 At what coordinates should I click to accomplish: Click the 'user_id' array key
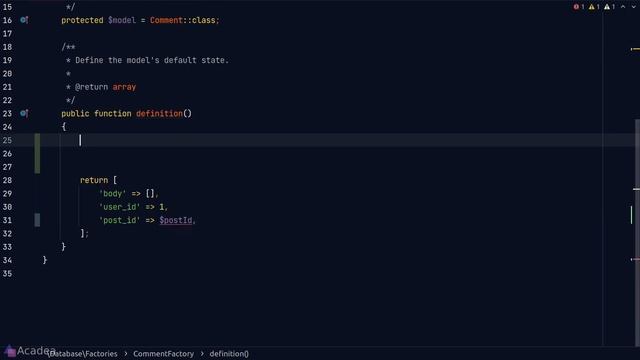point(119,207)
